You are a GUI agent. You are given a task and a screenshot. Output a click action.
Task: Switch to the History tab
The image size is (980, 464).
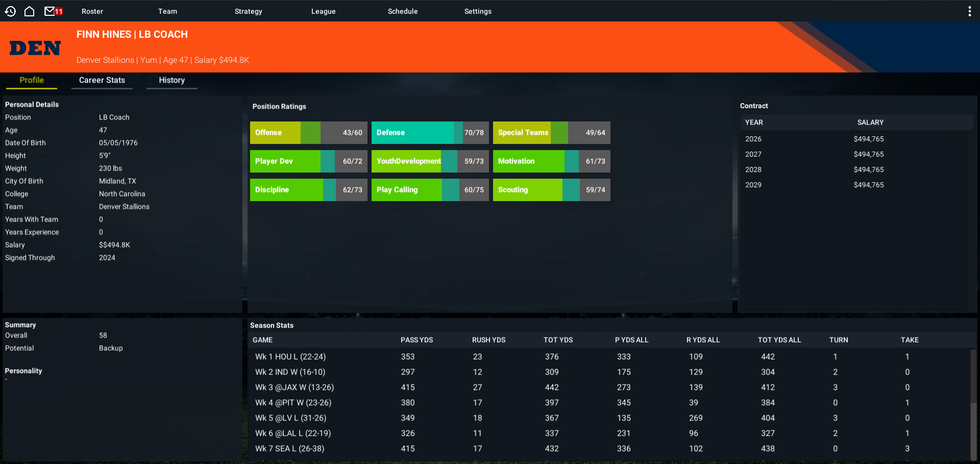(171, 81)
